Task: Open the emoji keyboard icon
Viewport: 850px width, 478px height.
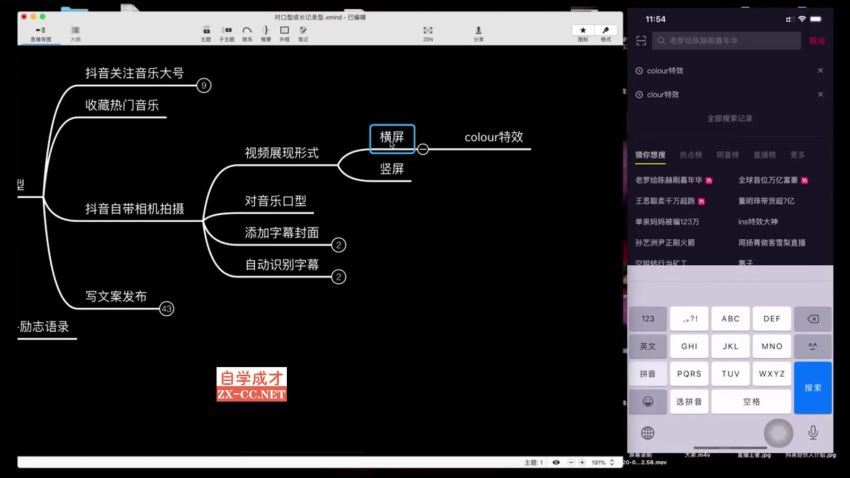Action: 648,402
